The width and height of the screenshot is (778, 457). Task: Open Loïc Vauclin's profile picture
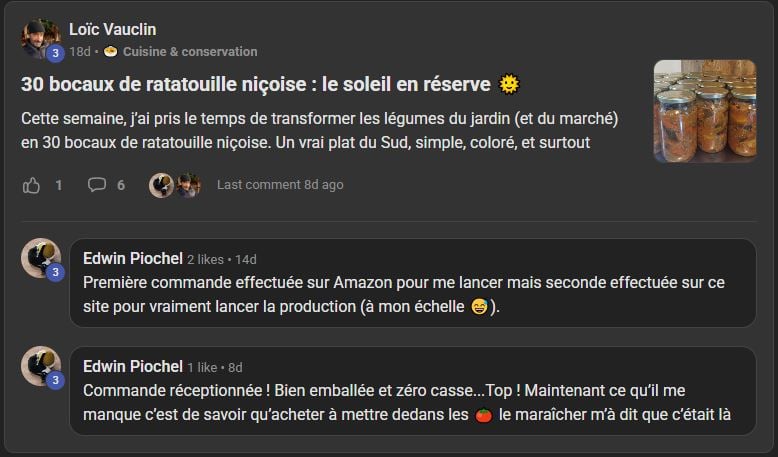(x=40, y=37)
